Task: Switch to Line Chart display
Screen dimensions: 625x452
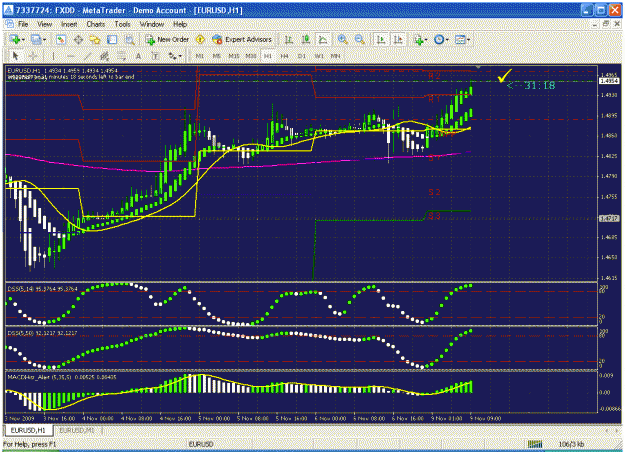Action: [323, 39]
